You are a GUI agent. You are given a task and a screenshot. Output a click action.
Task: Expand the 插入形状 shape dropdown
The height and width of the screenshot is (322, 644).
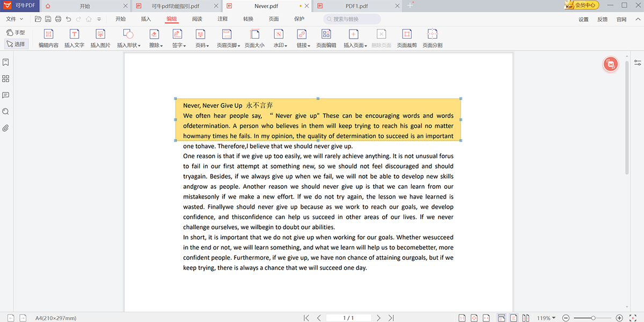[129, 38]
